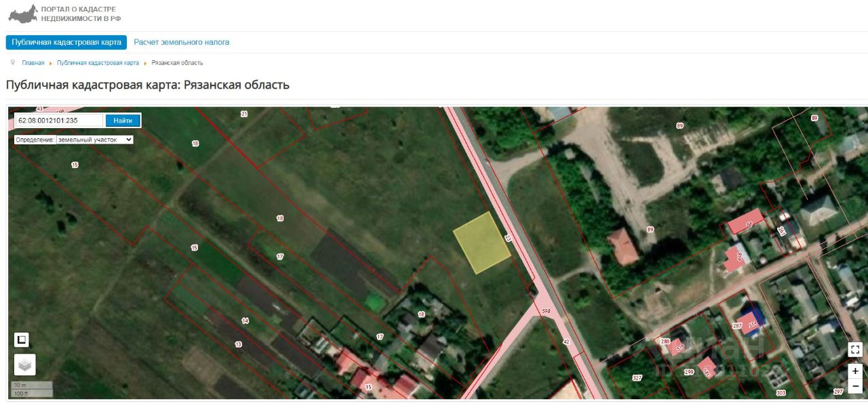868x412 pixels.
Task: Click the location pin breadcrumb icon
Action: pyautogui.click(x=13, y=62)
